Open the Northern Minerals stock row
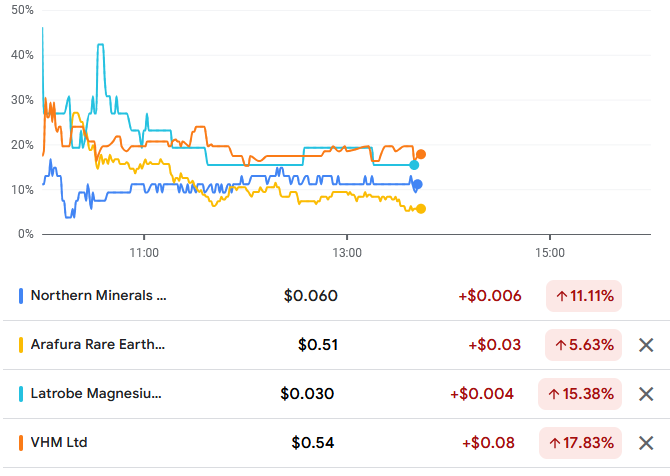The height and width of the screenshot is (476, 670). click(98, 296)
